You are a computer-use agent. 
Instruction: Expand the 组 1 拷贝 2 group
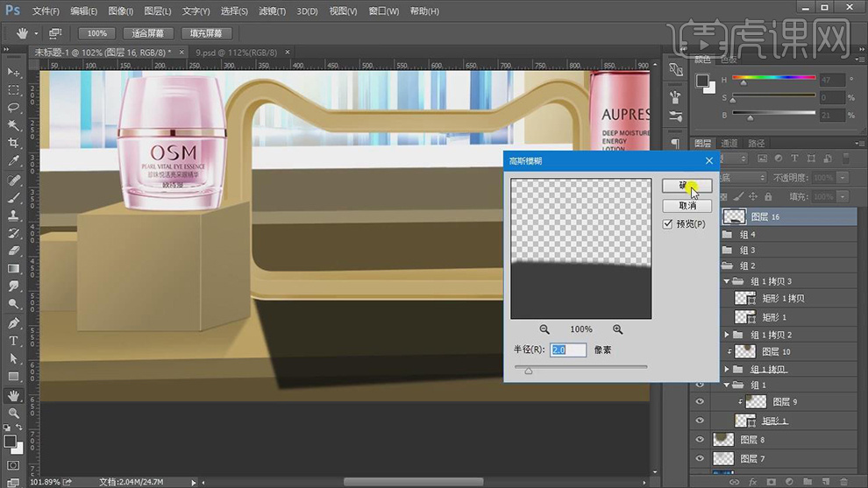coord(727,335)
